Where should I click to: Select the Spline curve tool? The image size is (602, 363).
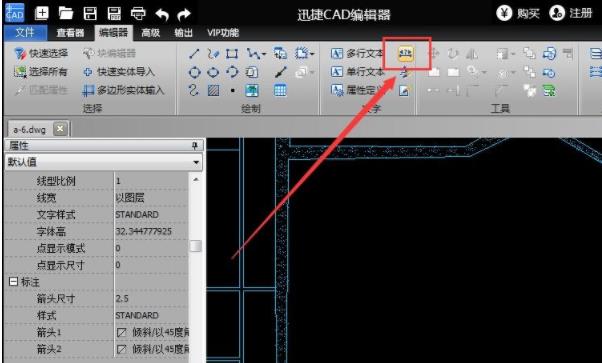pyautogui.click(x=194, y=90)
